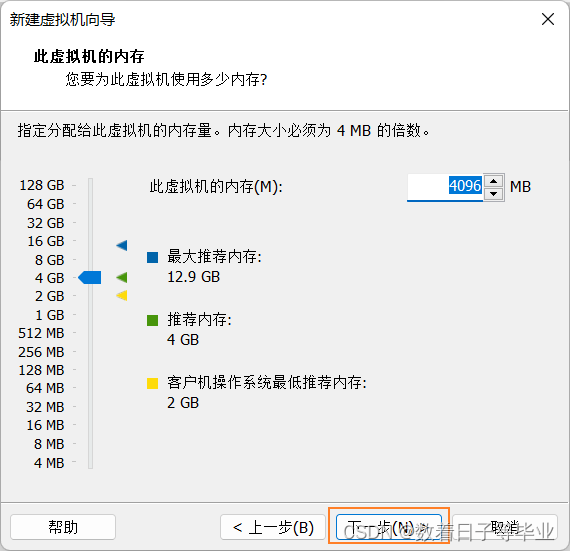Cancel the wizard with 取消 button
Screen dimensions: 570x551
[505, 527]
